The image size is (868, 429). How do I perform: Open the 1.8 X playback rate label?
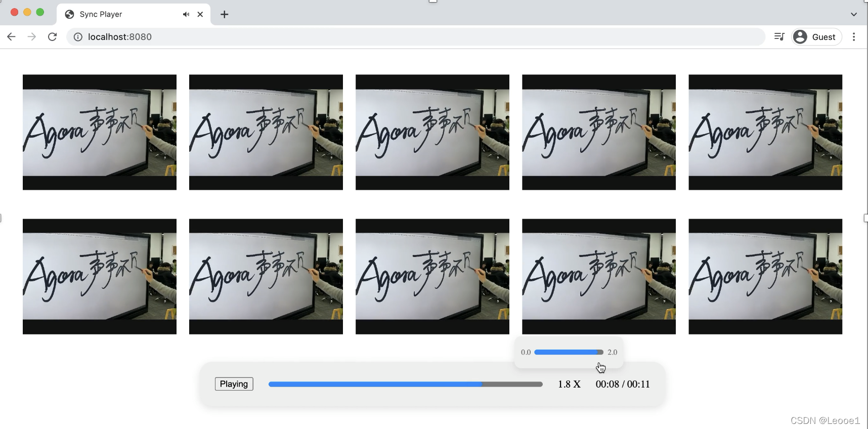pyautogui.click(x=569, y=384)
